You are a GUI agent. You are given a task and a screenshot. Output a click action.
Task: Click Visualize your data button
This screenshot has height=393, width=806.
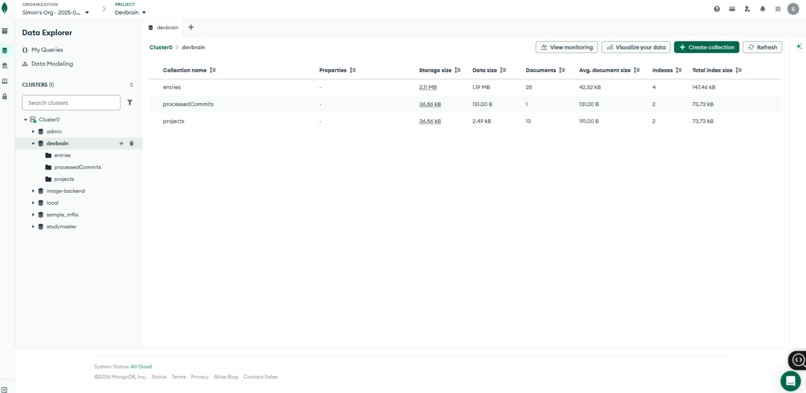point(636,47)
